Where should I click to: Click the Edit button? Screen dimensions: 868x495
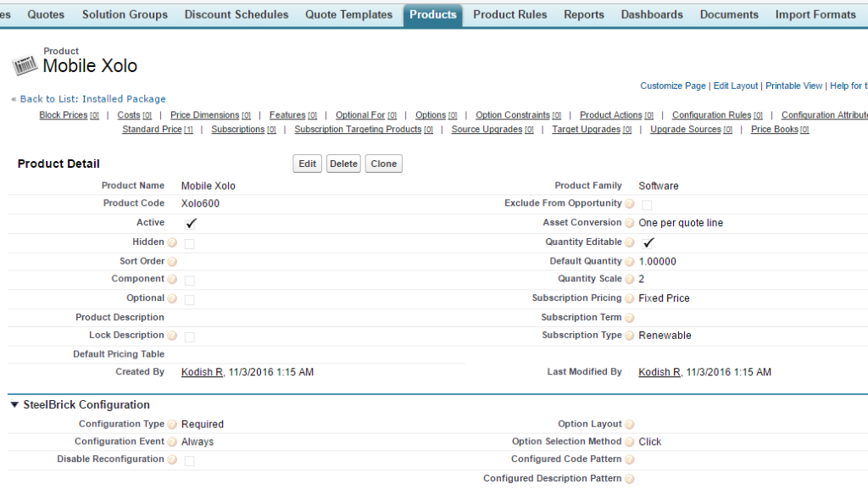coord(307,164)
